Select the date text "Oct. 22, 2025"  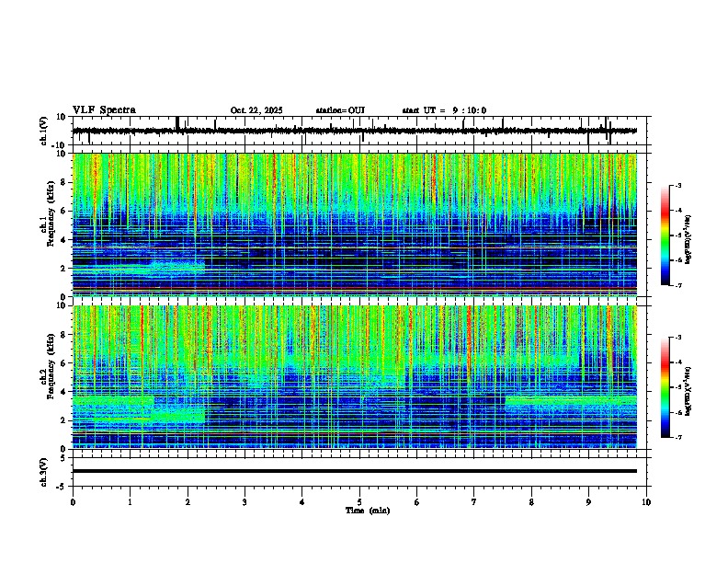point(256,110)
